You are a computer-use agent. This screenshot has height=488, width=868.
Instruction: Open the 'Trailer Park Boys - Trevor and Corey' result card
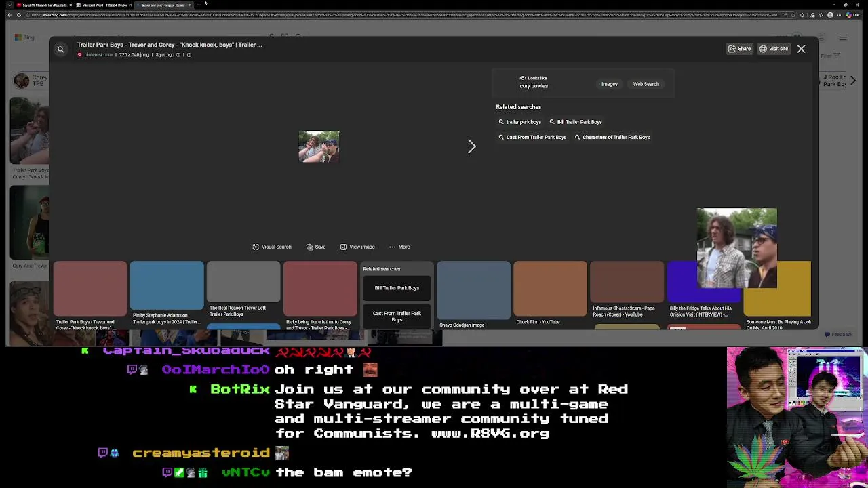(x=90, y=296)
